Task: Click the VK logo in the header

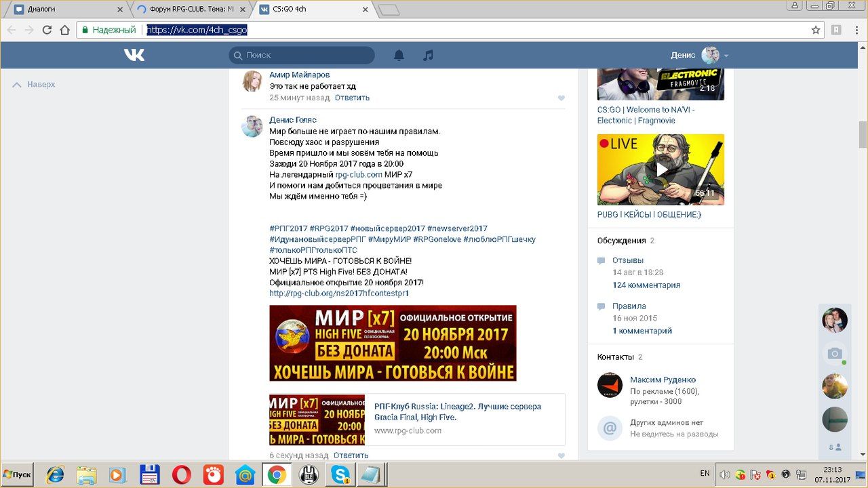Action: [134, 55]
